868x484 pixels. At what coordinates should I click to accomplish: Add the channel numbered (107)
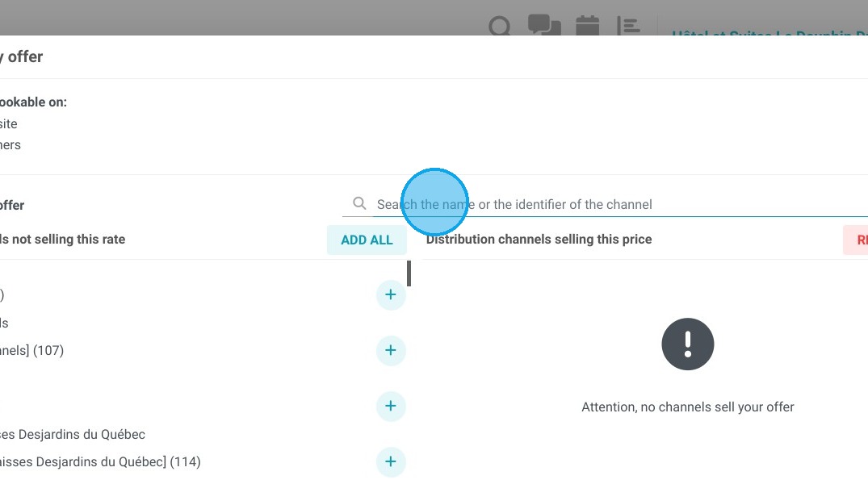pos(391,350)
